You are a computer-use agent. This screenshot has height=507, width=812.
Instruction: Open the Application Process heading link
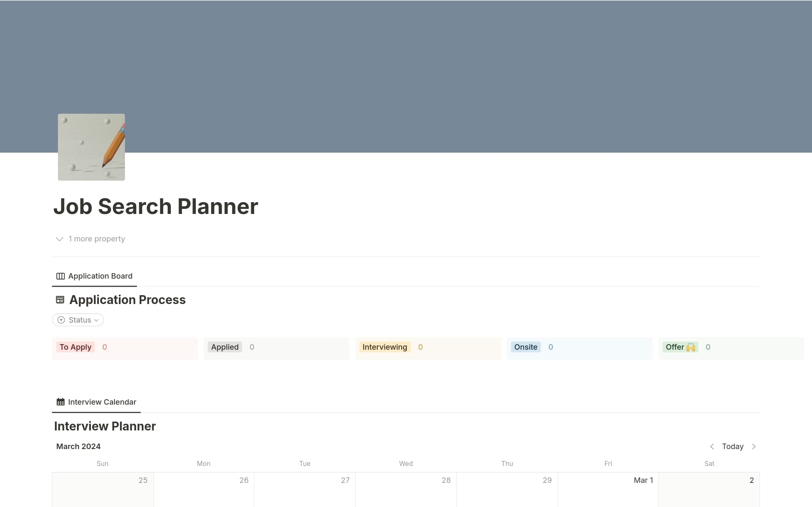(127, 300)
